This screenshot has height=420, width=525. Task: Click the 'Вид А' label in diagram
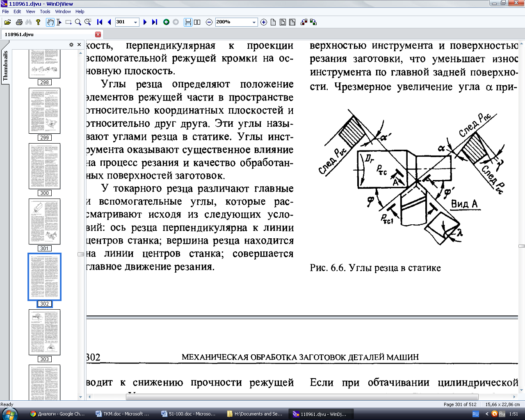[x=464, y=204]
